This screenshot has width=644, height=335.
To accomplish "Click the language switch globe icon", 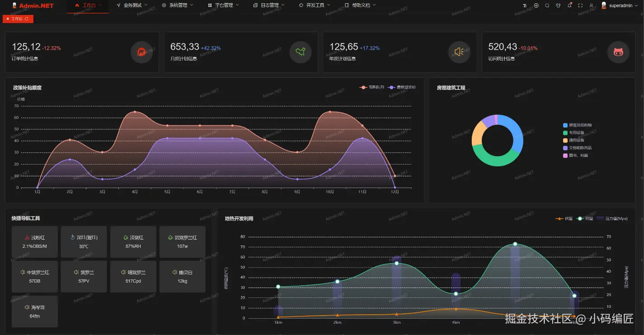I will 536,5.
